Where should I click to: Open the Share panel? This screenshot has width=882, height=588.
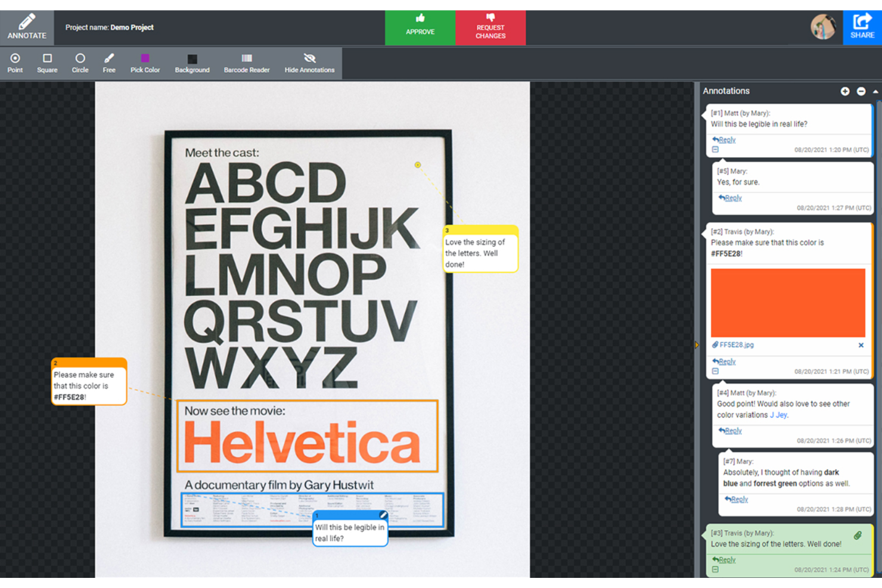coord(862,27)
